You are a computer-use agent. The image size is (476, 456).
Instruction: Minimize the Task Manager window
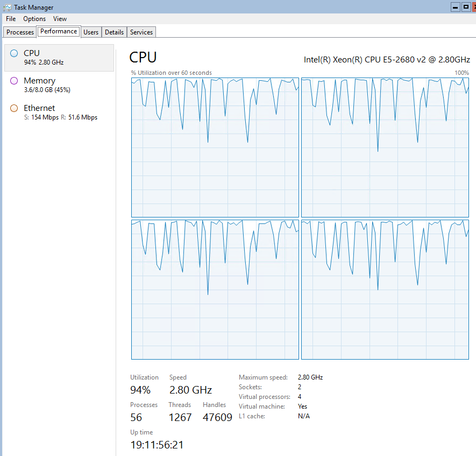(x=456, y=7)
